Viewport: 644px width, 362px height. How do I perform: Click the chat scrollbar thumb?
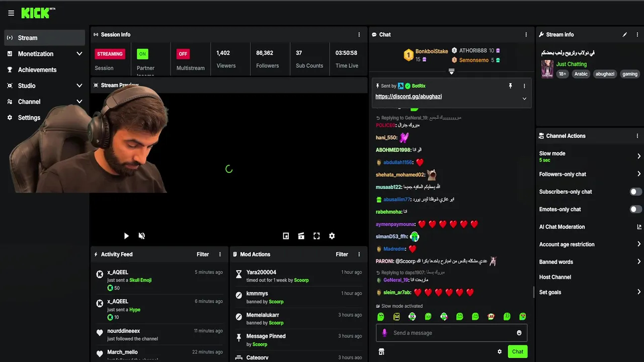tap(534, 292)
